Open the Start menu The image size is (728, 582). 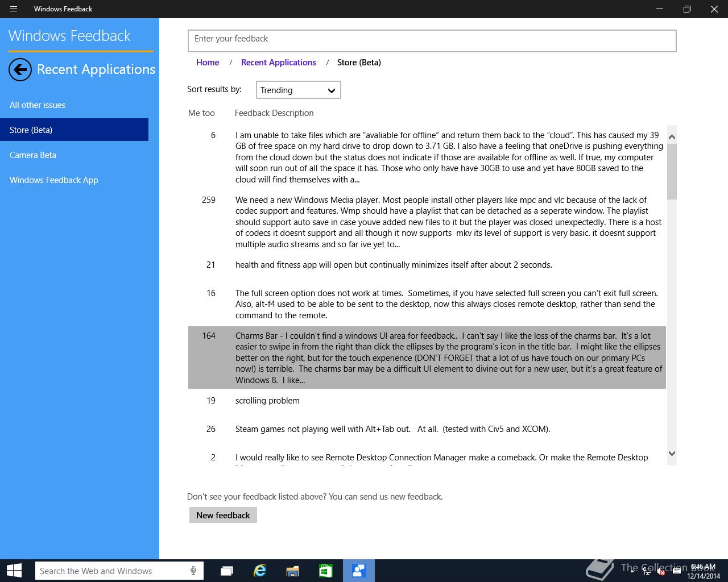pyautogui.click(x=14, y=571)
